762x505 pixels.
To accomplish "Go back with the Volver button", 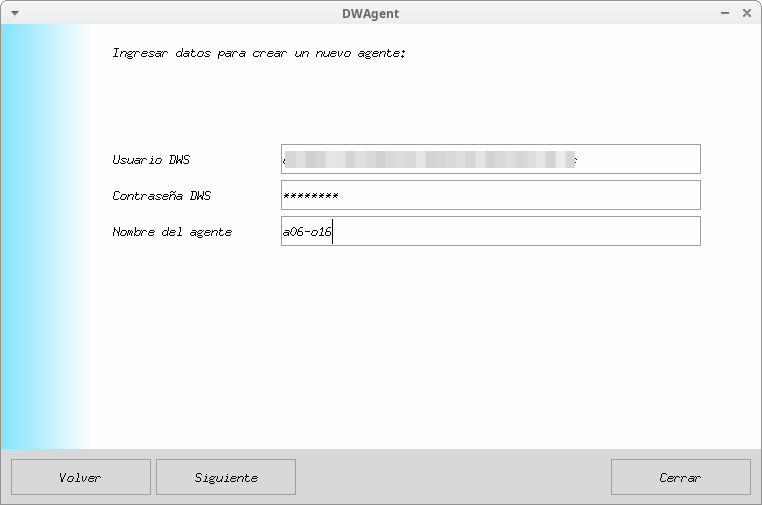I will (x=81, y=477).
